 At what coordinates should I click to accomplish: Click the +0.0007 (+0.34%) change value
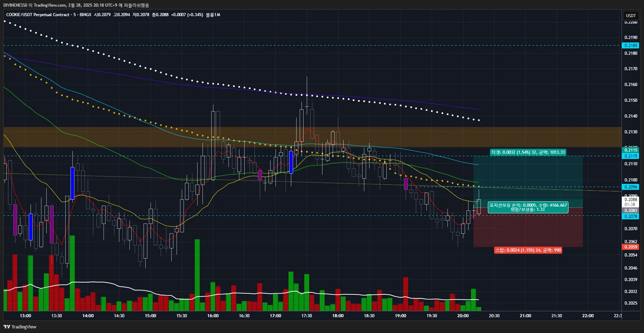click(x=187, y=15)
